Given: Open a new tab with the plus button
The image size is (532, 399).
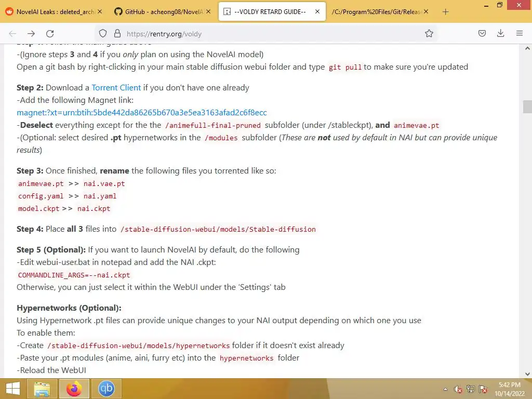Looking at the screenshot, I should (445, 12).
